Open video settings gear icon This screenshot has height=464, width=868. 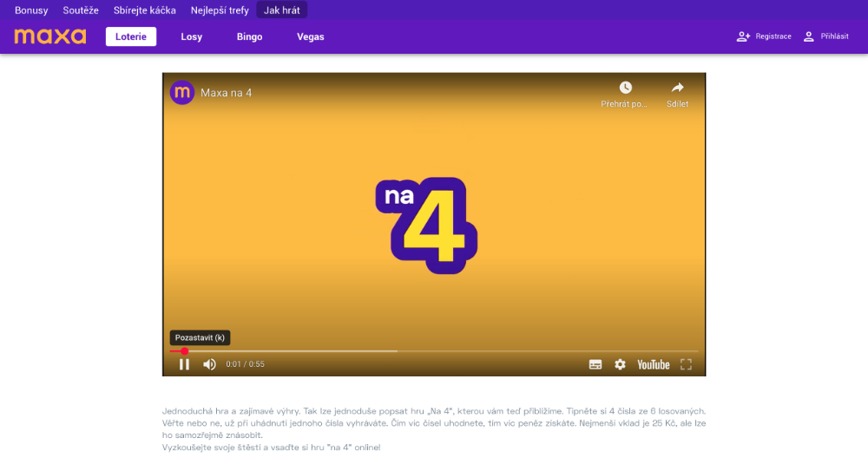pos(620,364)
